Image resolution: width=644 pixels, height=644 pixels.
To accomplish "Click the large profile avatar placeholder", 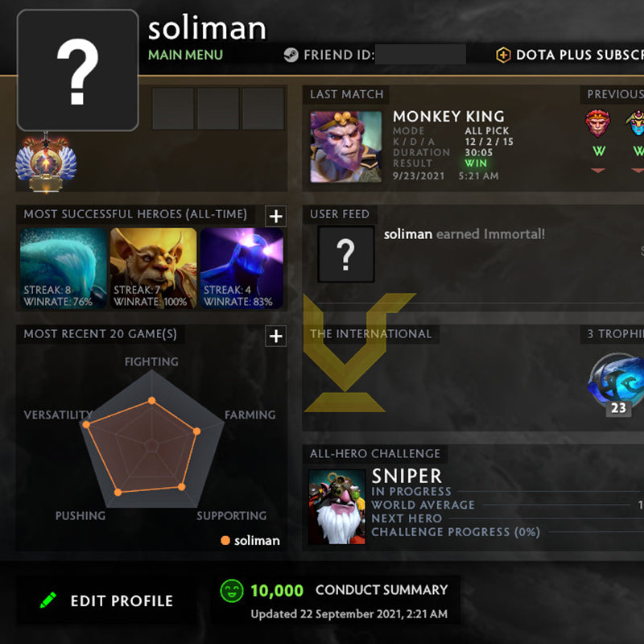I will (x=77, y=70).
